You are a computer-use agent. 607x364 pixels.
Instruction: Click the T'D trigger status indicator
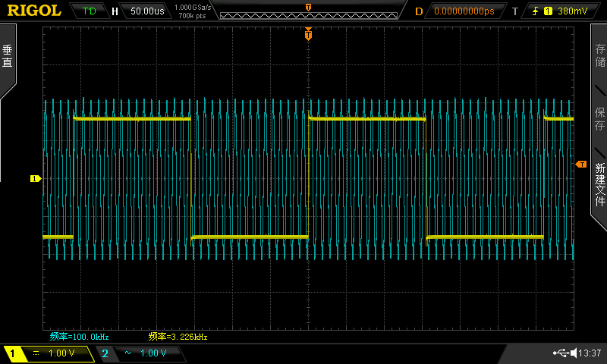89,11
